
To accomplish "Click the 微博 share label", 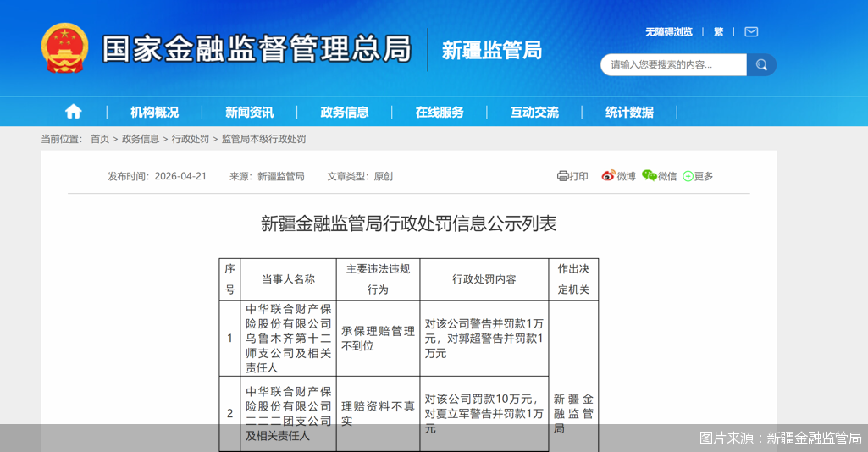I will click(x=626, y=176).
